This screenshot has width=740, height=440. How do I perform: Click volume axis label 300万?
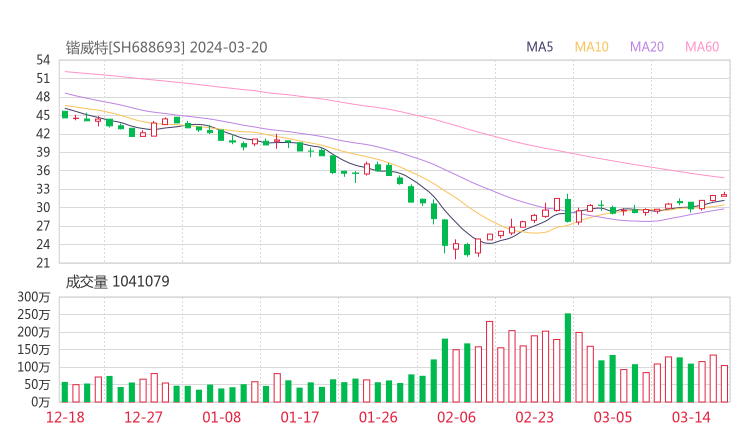pyautogui.click(x=34, y=297)
